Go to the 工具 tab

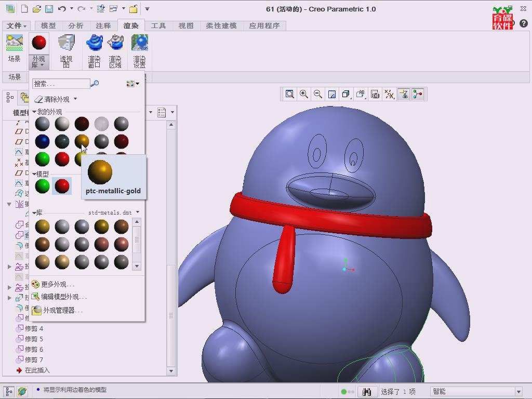click(158, 26)
